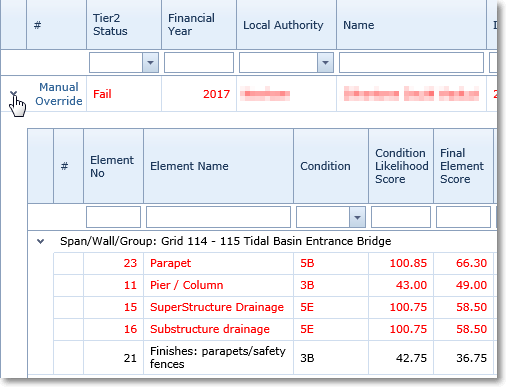Collapse the Span/Wall/Group Grid 114 - 115 group
Screen dimensions: 506x387
pyautogui.click(x=41, y=241)
